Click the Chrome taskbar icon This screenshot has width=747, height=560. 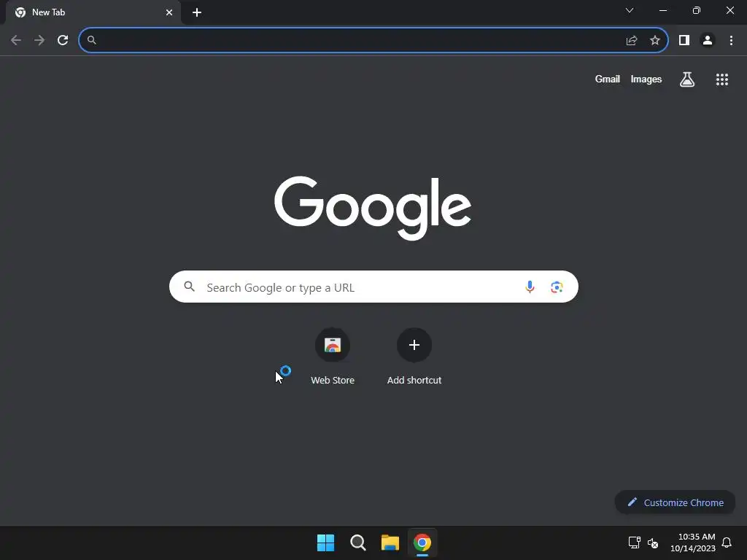tap(422, 542)
